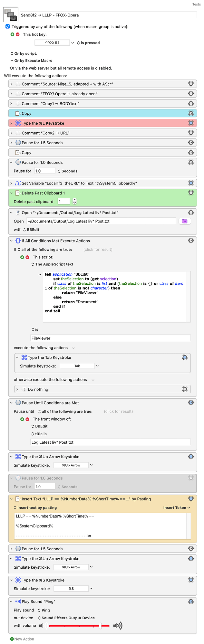Click the speaker icon on the Play Sound action
Image resolution: width=204 pixels, height=644 pixels.
pyautogui.click(x=18, y=601)
